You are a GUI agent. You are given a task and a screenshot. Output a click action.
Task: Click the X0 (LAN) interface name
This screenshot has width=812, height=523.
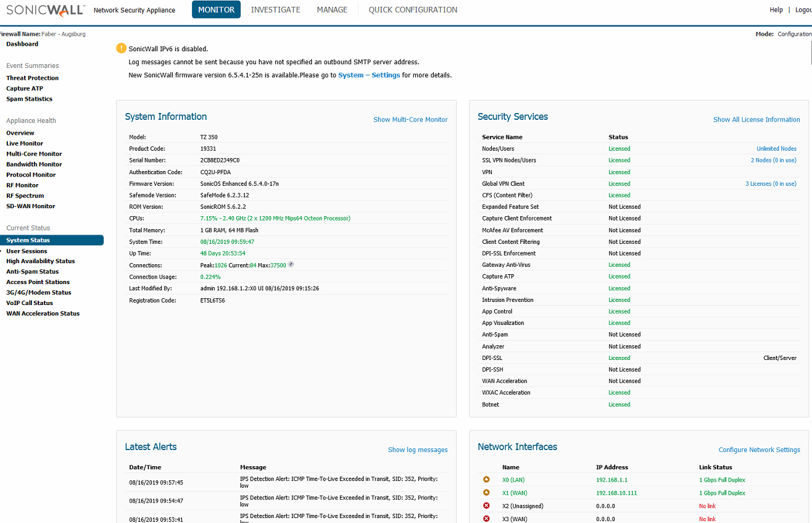pyautogui.click(x=513, y=480)
